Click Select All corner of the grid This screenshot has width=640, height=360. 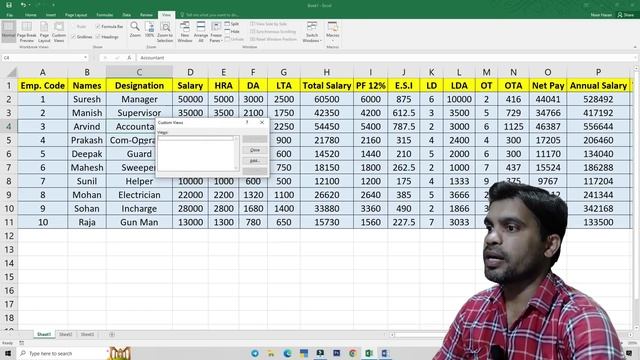[x=12, y=73]
